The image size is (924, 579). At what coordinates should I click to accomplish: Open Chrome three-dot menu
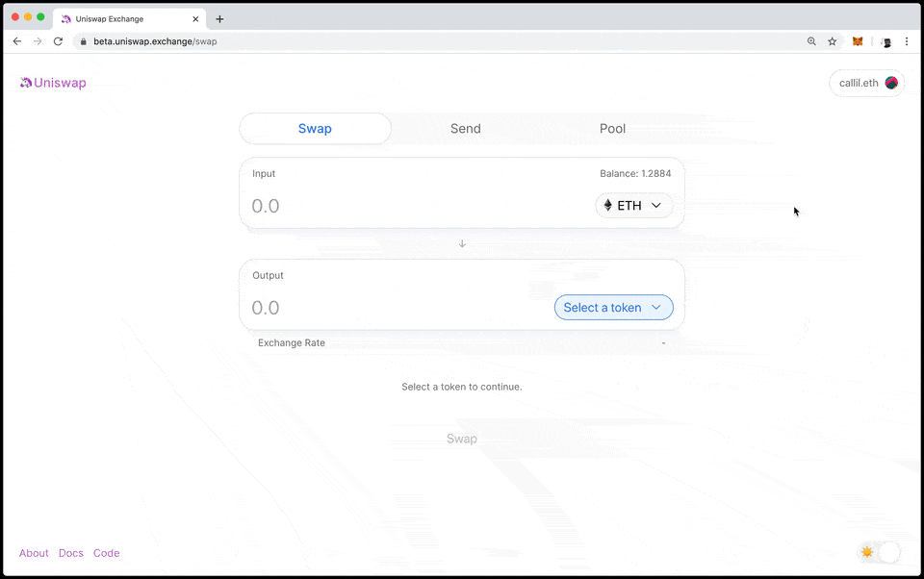pos(907,41)
